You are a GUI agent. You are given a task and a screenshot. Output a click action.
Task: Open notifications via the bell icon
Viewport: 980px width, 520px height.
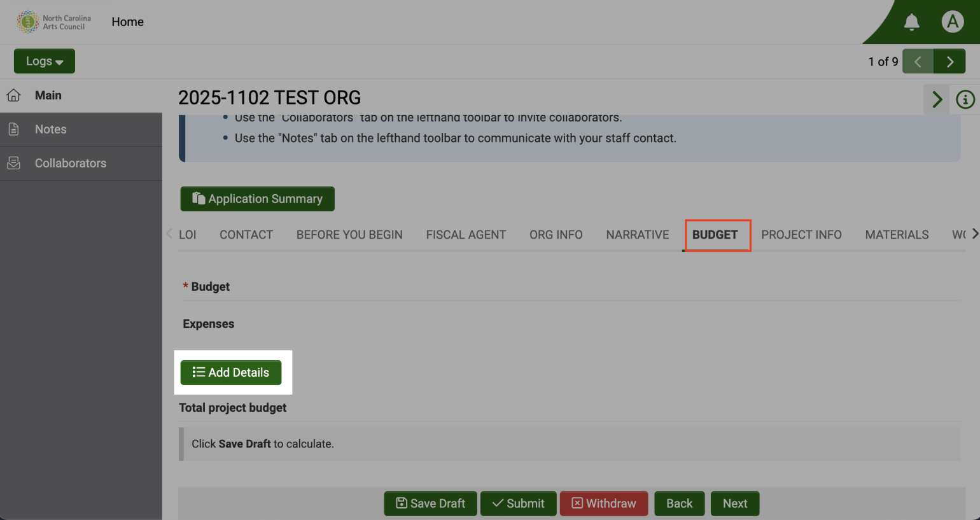tap(911, 22)
